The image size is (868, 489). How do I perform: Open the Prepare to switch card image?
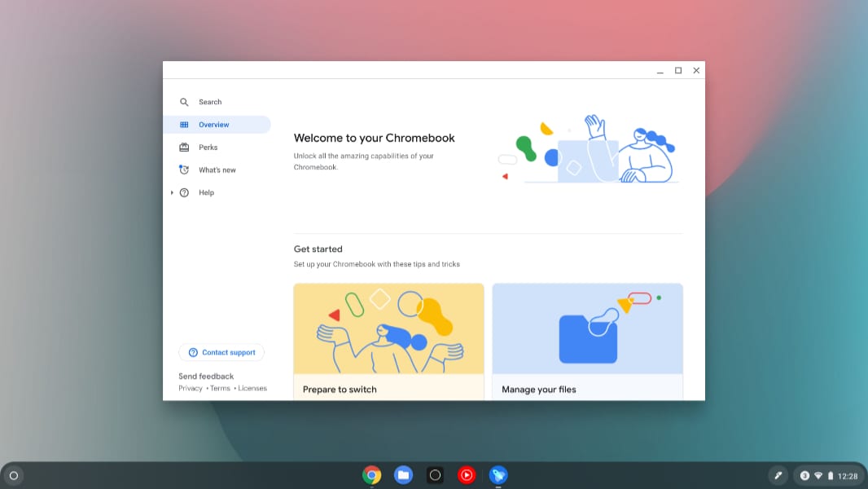pos(388,329)
